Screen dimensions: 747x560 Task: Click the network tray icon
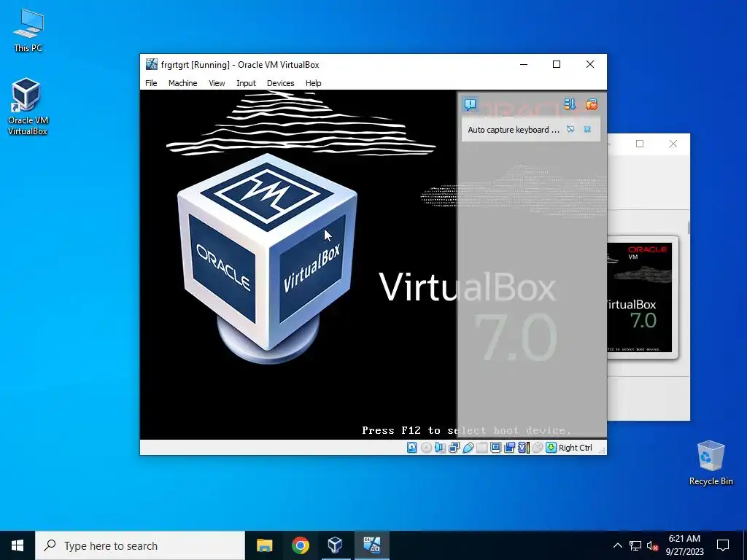[x=635, y=545]
